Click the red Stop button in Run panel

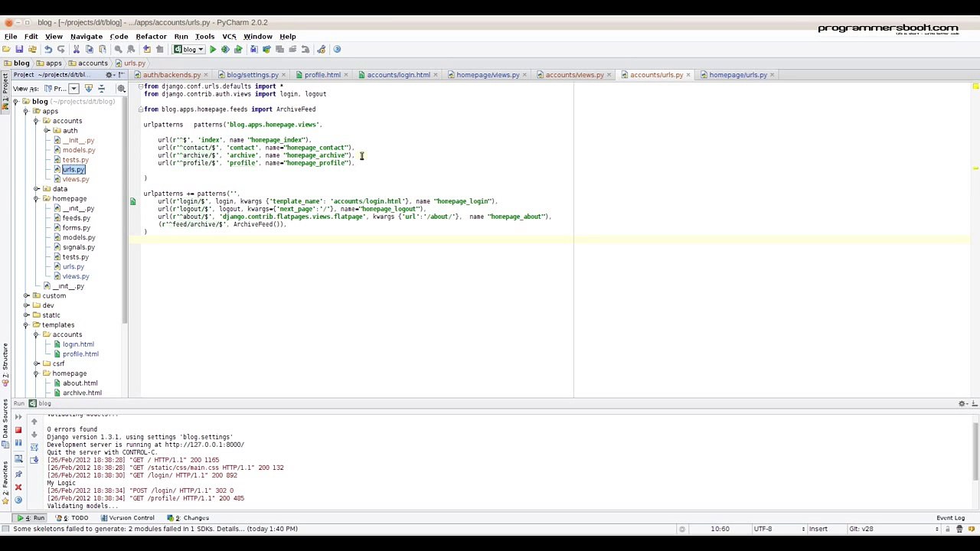click(x=18, y=430)
